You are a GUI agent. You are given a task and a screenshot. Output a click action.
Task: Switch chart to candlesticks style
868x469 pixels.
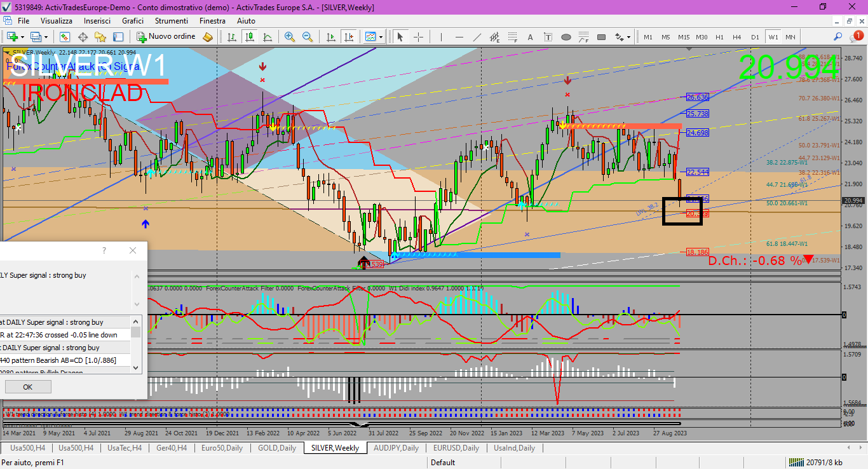[x=250, y=37]
